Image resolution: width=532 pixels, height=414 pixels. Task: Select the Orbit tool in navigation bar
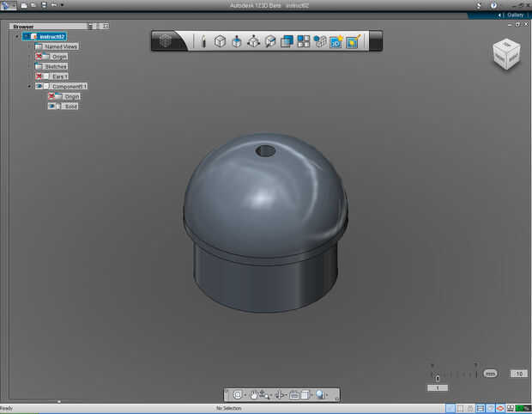(279, 394)
